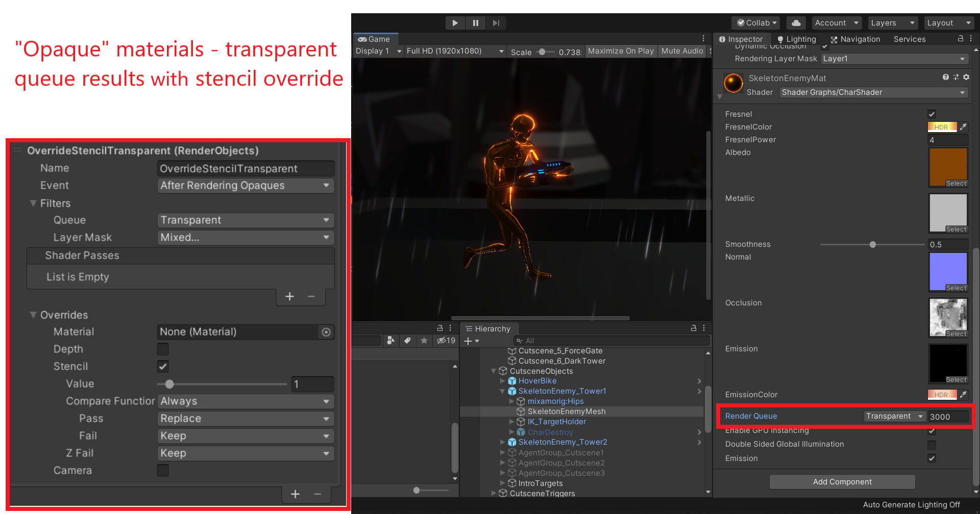Screen dimensions: 980x514
Task: Click the Add Component button
Action: click(842, 481)
